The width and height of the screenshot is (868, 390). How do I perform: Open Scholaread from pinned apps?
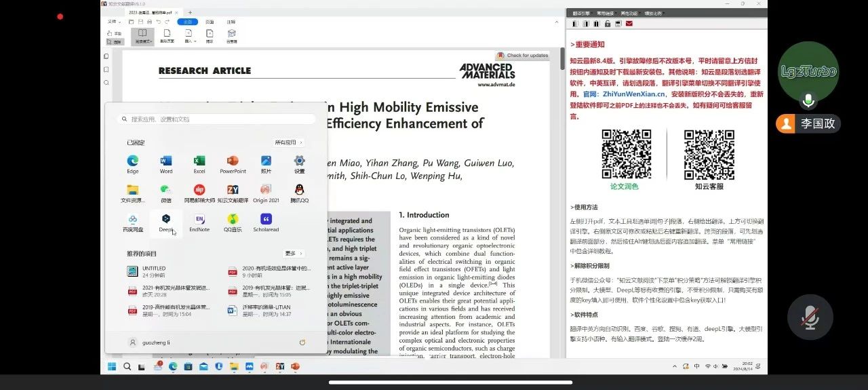266,222
